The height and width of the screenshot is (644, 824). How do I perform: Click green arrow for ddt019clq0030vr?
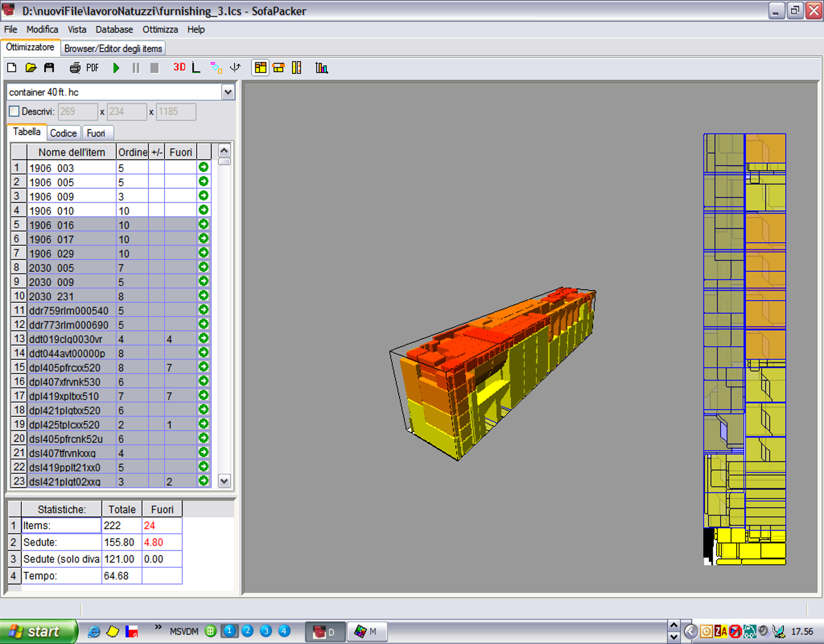click(204, 338)
